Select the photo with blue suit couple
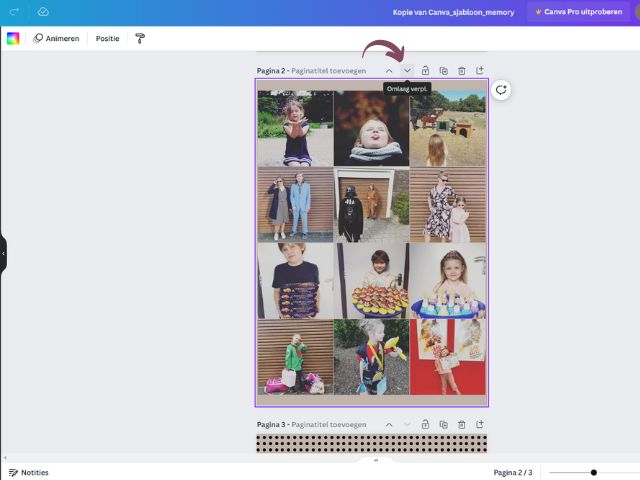Viewport: 640px width, 480px height. point(295,204)
